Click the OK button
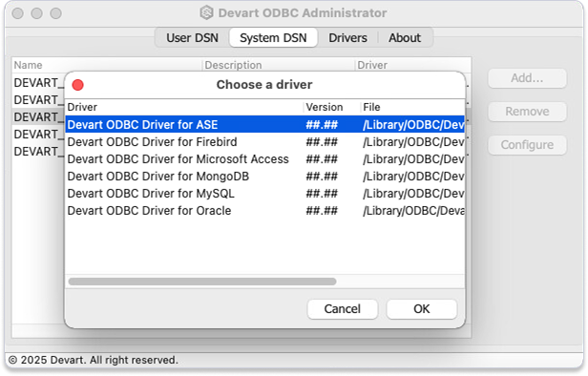The width and height of the screenshot is (588, 376). [x=422, y=309]
